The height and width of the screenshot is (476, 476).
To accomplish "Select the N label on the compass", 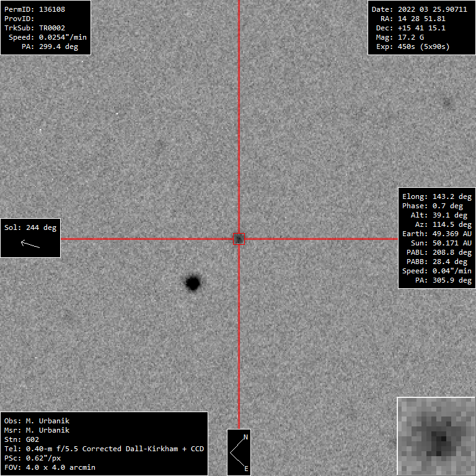I will (245, 437).
